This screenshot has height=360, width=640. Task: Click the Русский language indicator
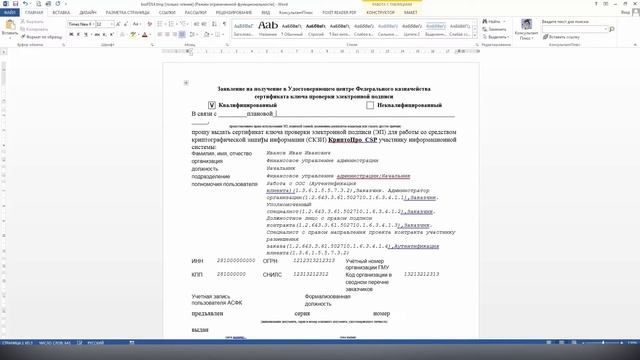[96, 343]
